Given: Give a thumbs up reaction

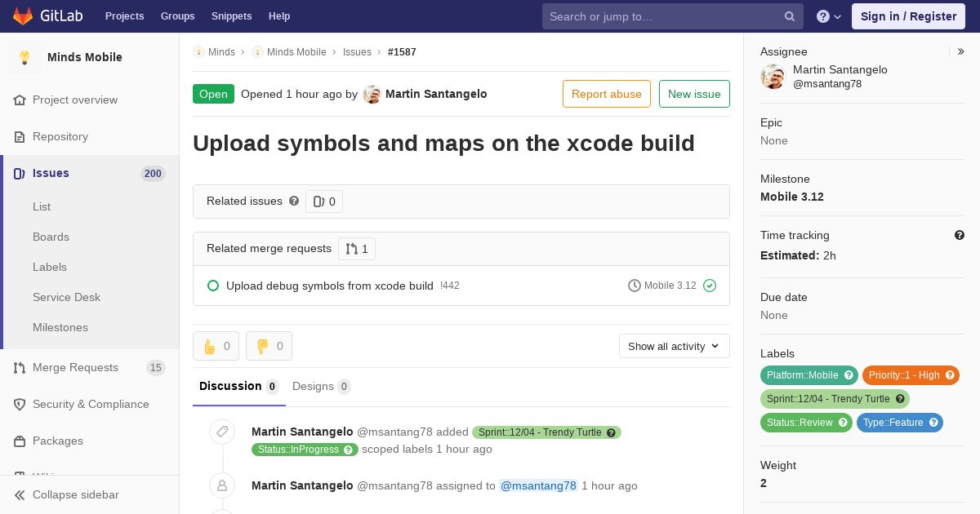Looking at the screenshot, I should [216, 346].
